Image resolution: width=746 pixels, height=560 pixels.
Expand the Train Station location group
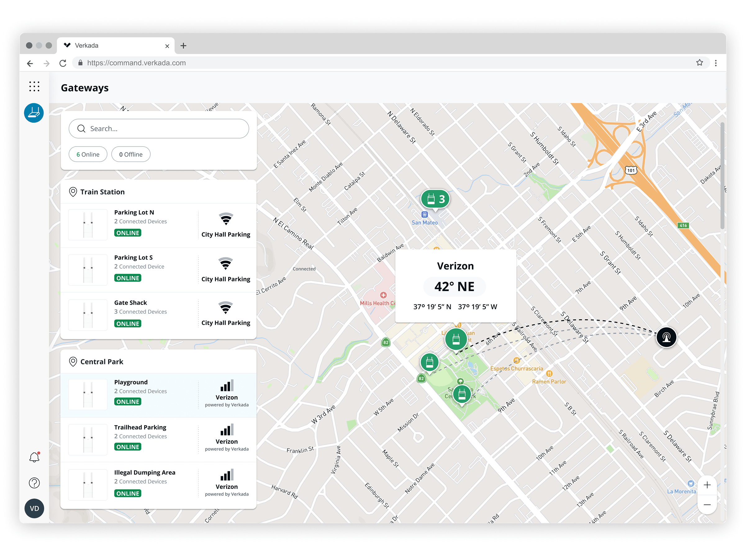(102, 192)
